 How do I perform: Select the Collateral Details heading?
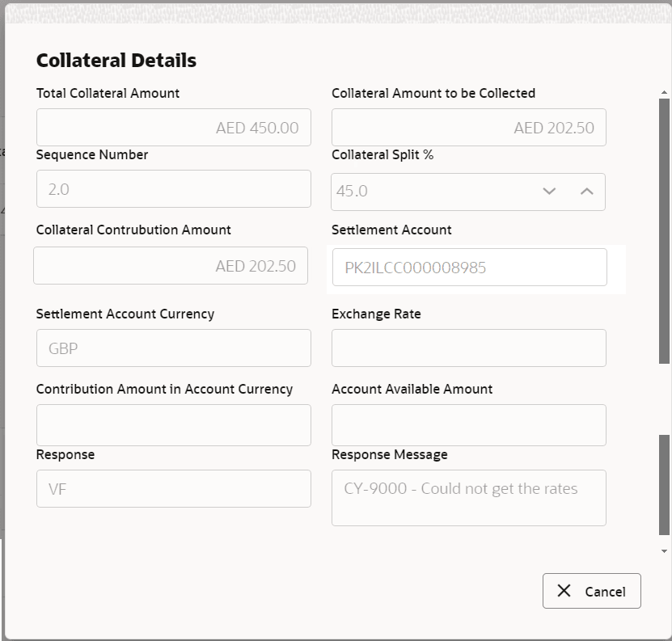[116, 60]
